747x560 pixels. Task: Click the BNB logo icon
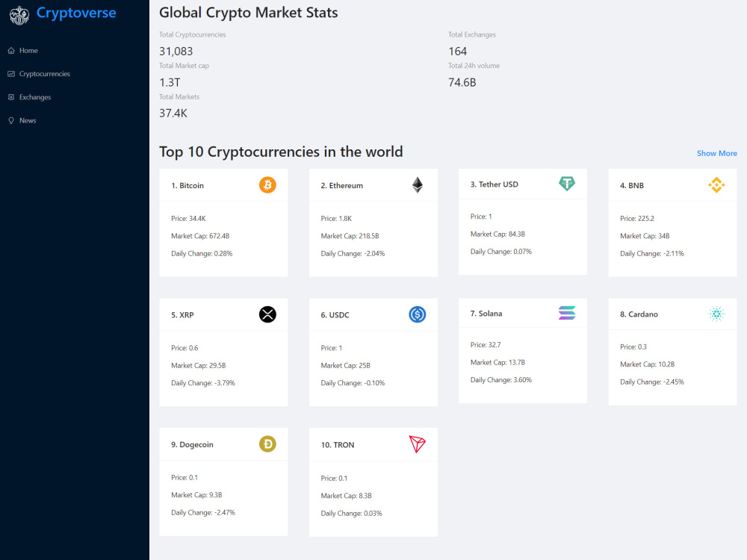click(x=716, y=184)
